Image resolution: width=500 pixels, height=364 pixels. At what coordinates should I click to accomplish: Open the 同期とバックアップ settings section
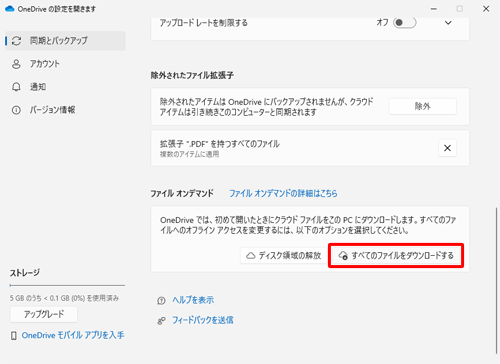click(65, 41)
